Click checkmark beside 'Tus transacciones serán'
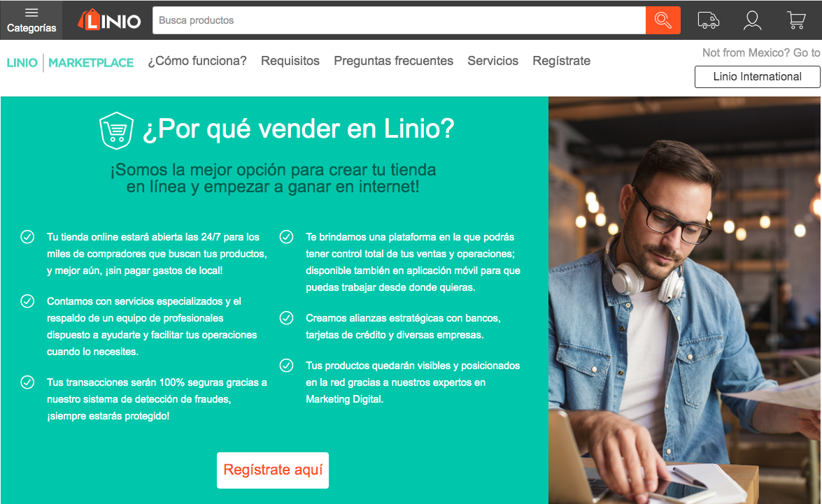Image resolution: width=822 pixels, height=504 pixels. 27,382
